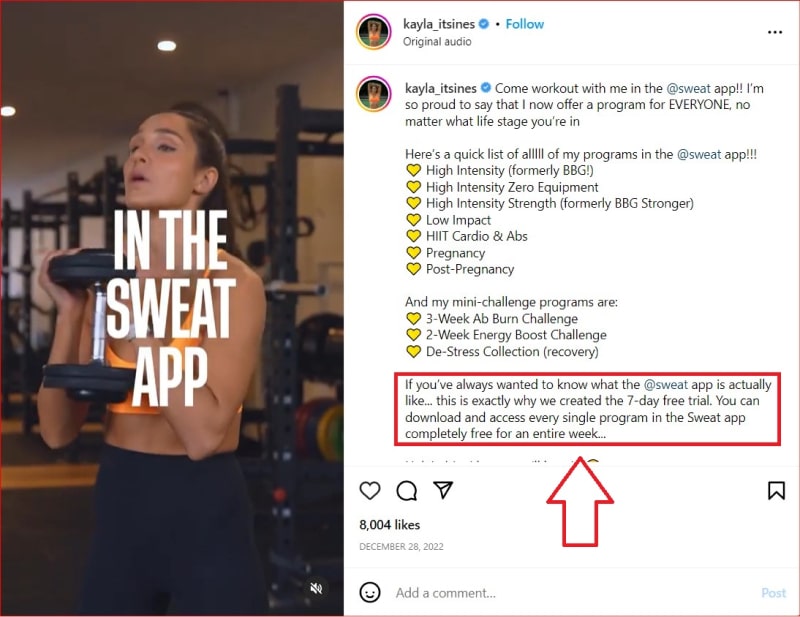
Task: Click the workout video to pause
Action: (172, 308)
